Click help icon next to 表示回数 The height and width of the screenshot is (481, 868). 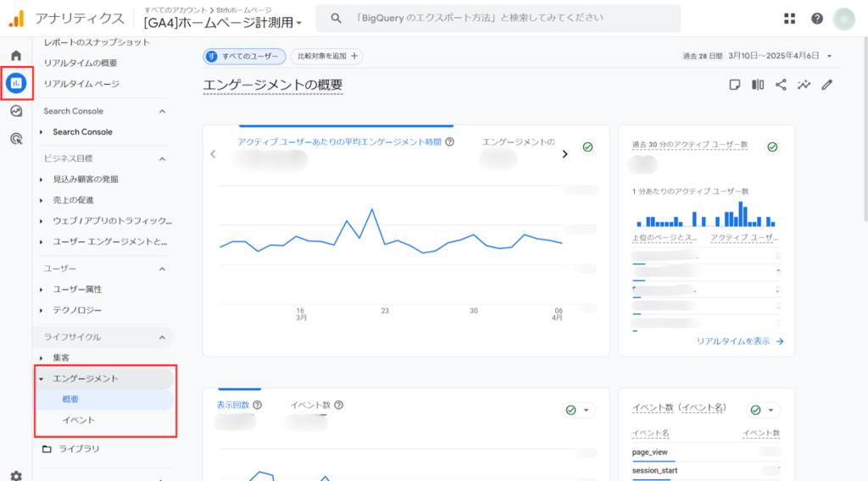point(258,405)
